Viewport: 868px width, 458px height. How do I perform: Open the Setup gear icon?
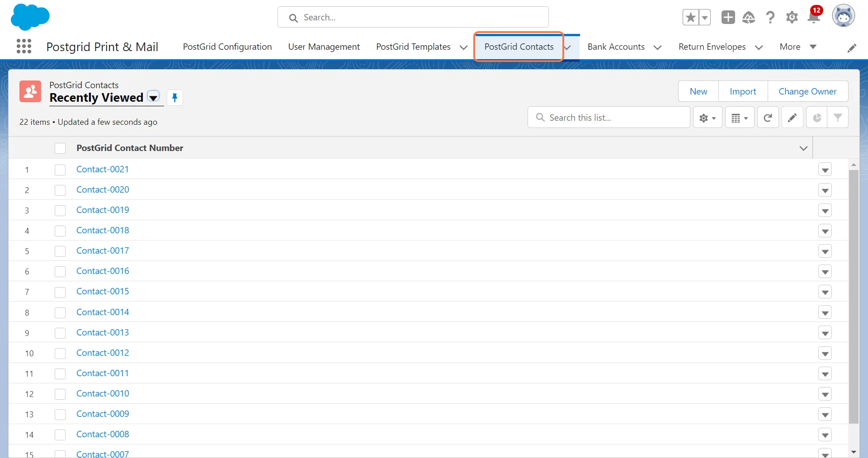(x=792, y=18)
